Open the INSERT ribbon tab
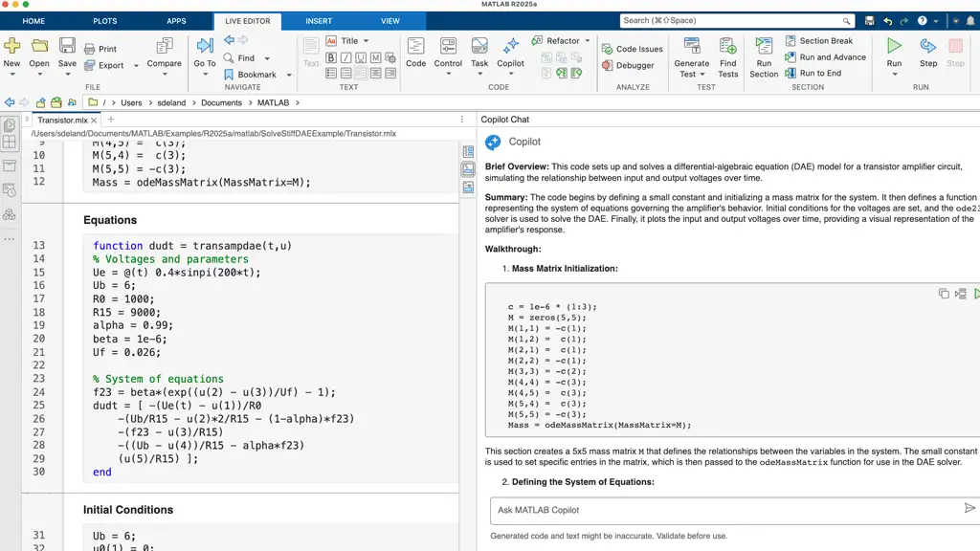The image size is (980, 551). tap(319, 21)
